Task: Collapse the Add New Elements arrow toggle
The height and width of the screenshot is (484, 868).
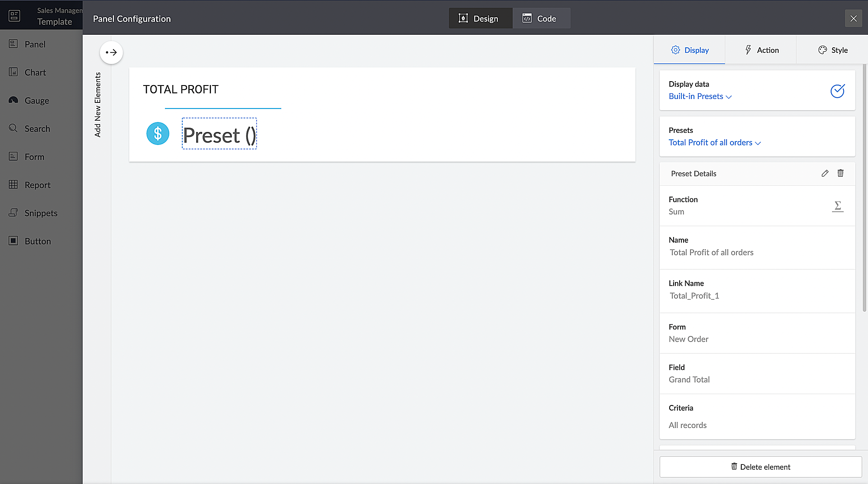Action: pos(111,53)
